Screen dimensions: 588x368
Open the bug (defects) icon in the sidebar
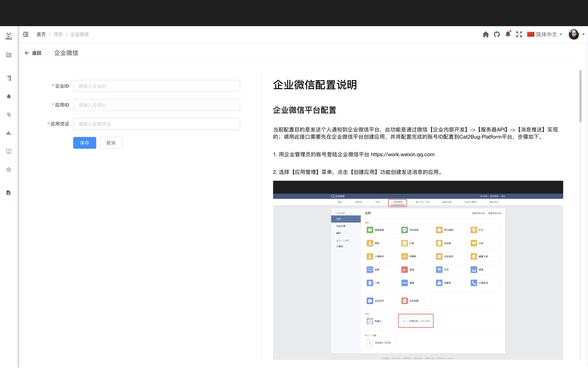click(9, 96)
